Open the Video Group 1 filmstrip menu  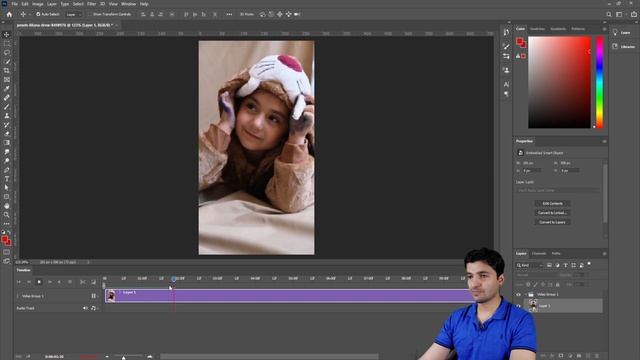93,296
